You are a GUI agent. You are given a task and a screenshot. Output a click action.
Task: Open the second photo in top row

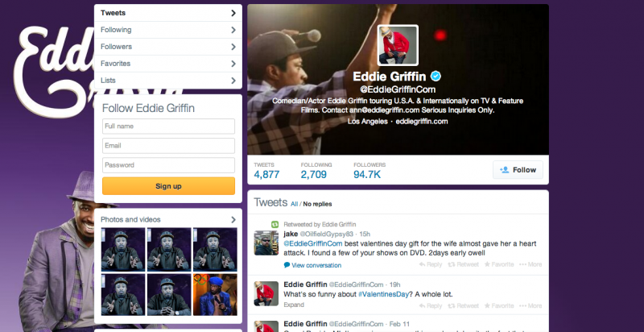(169, 250)
